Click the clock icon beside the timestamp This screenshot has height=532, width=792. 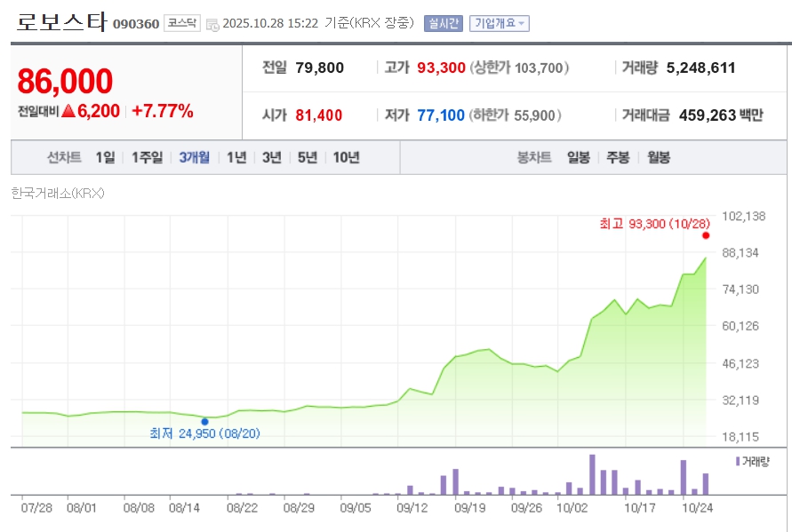click(212, 24)
